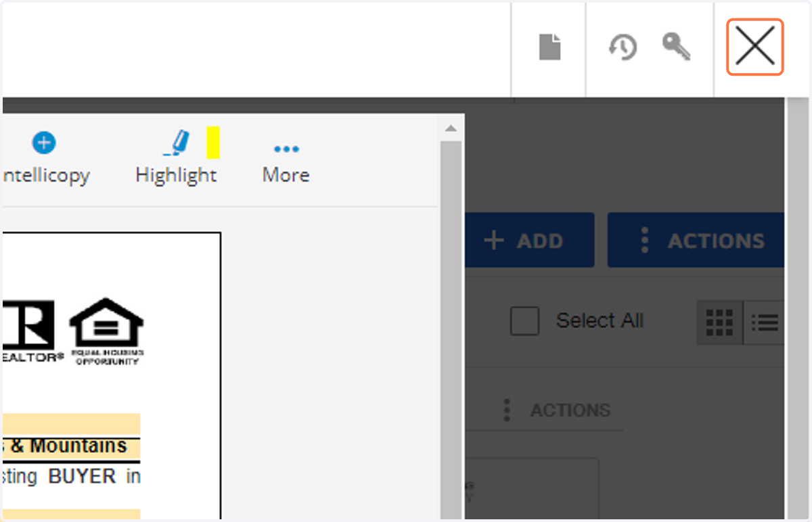
Task: Click the word "BUYER" in the document
Action: (82, 476)
